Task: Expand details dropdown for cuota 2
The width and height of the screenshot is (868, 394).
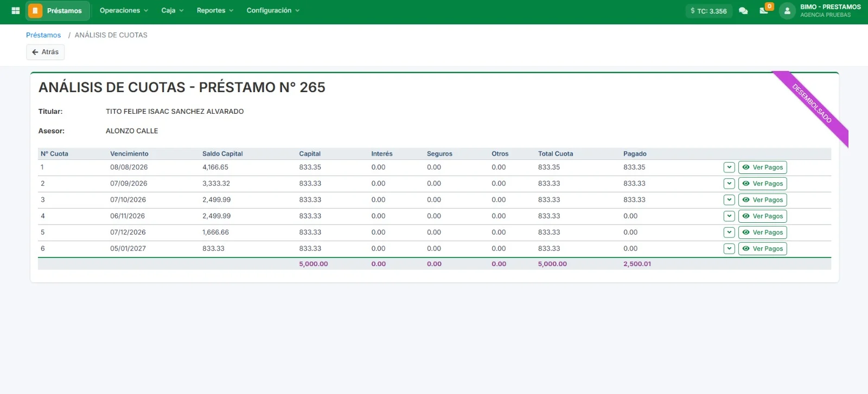Action: (729, 184)
